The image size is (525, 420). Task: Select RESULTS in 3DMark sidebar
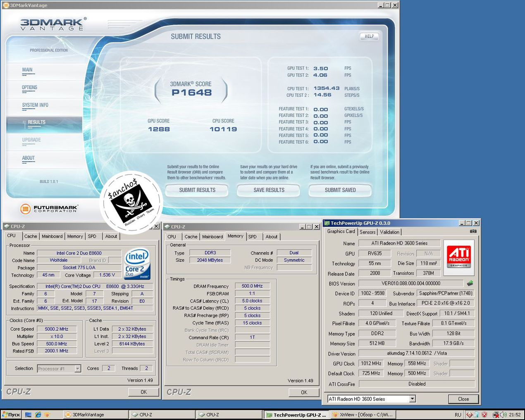tap(44, 125)
